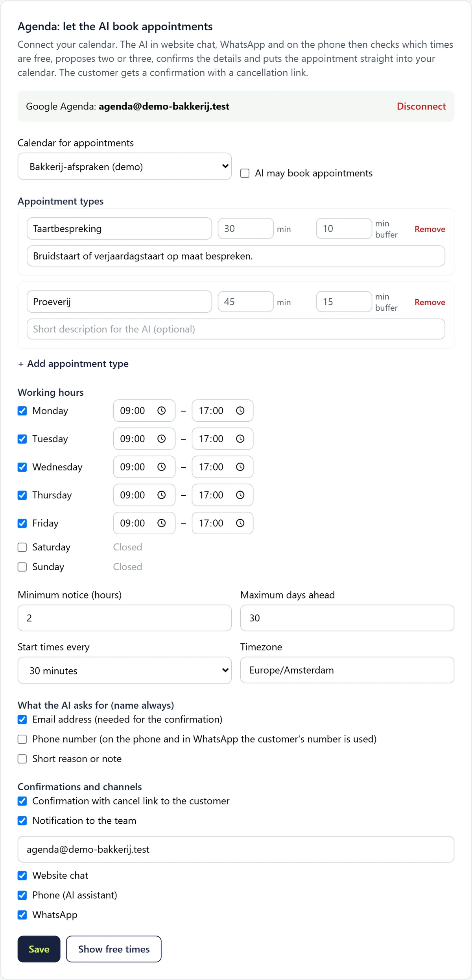Remove the Taartbespreking appointment type
472x980 pixels.
430,229
